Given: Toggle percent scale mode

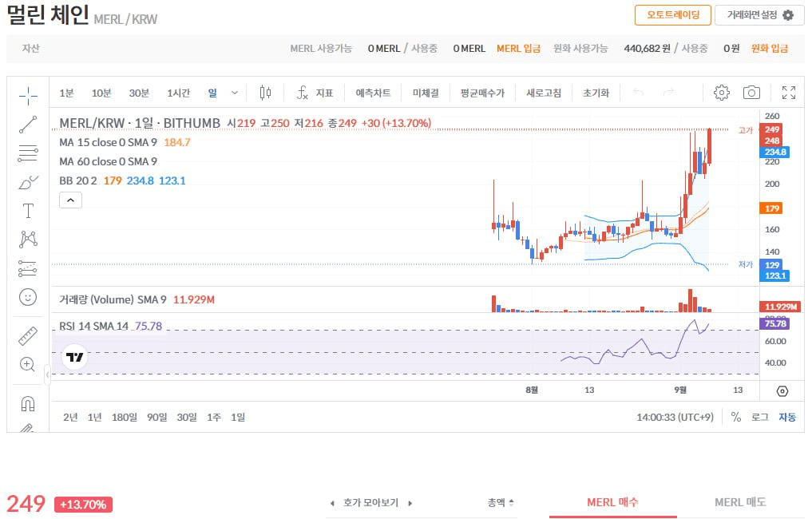Looking at the screenshot, I should pos(736,417).
